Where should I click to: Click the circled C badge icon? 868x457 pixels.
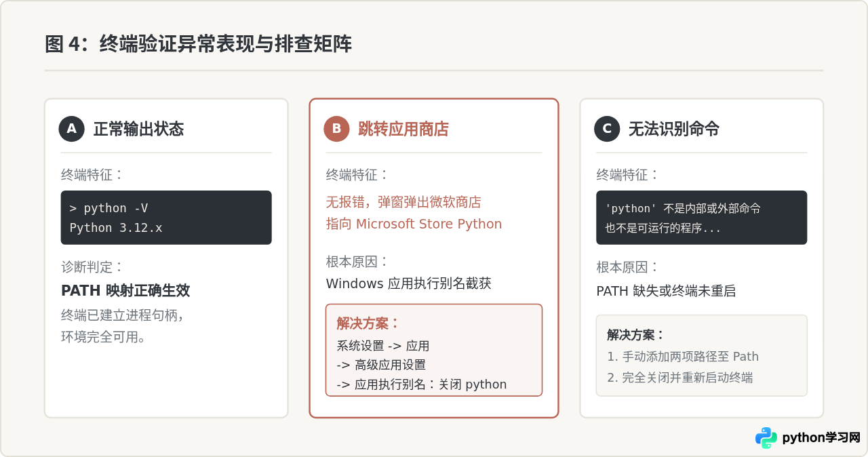coord(607,129)
